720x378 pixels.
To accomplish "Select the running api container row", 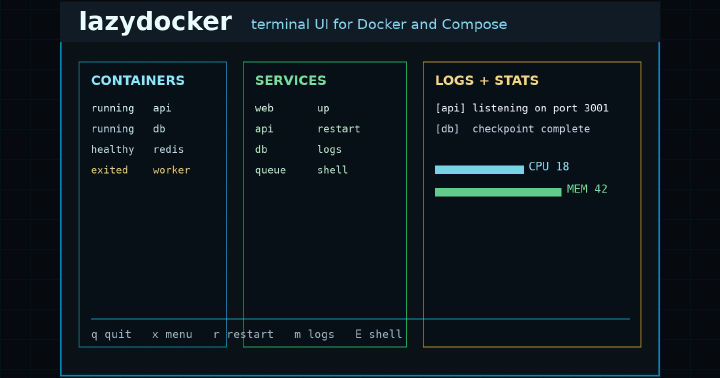I will [x=131, y=108].
